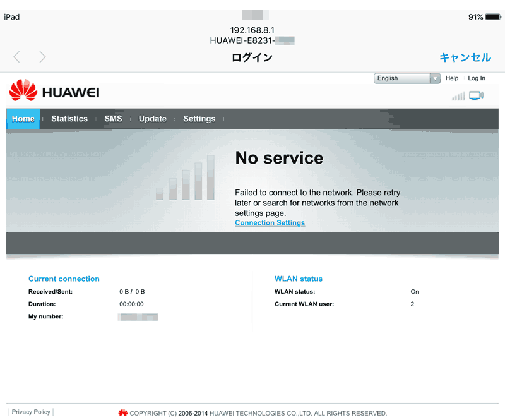Image resolution: width=505 pixels, height=420 pixels.
Task: Go to the Update tab
Action: click(153, 119)
